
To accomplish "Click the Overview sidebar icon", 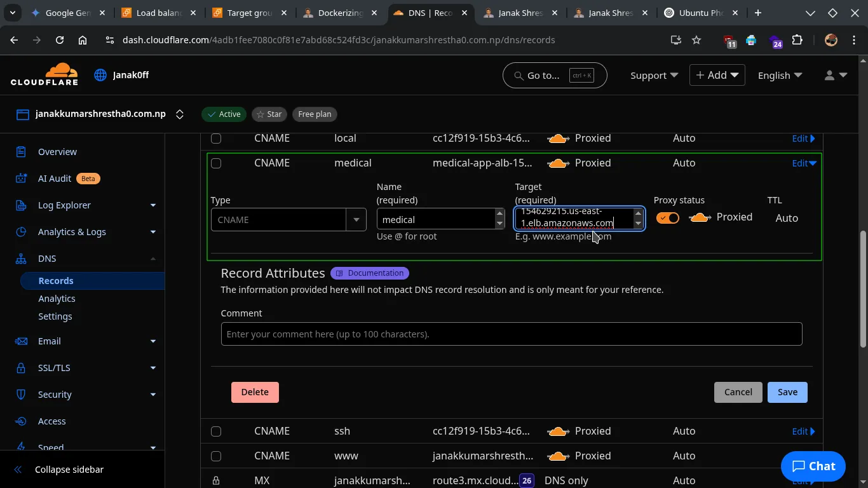I will pyautogui.click(x=21, y=152).
